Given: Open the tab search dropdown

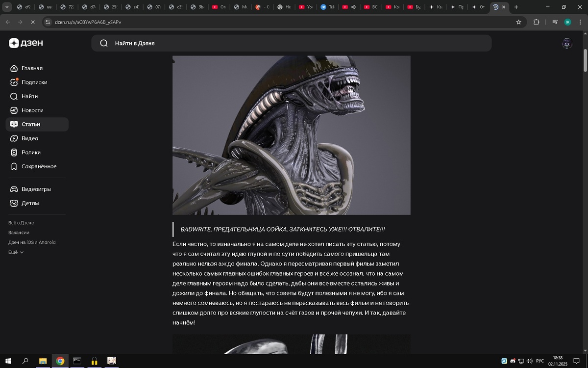Looking at the screenshot, I should pyautogui.click(x=7, y=7).
